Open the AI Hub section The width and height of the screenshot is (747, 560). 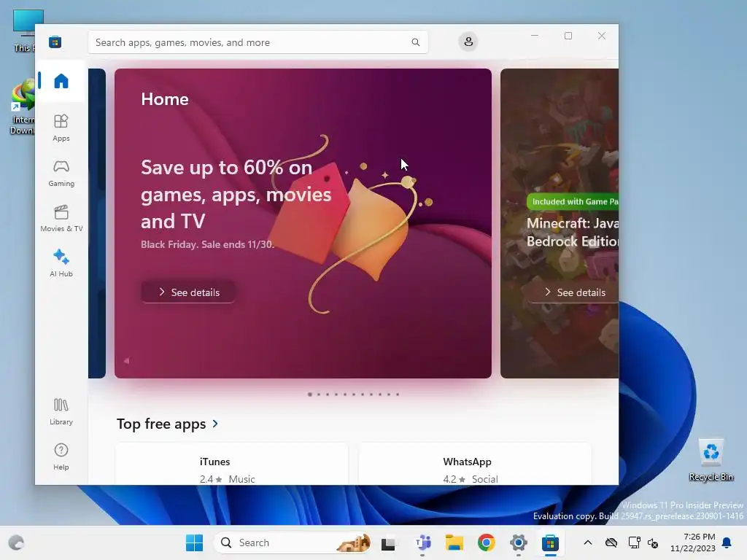(x=61, y=263)
